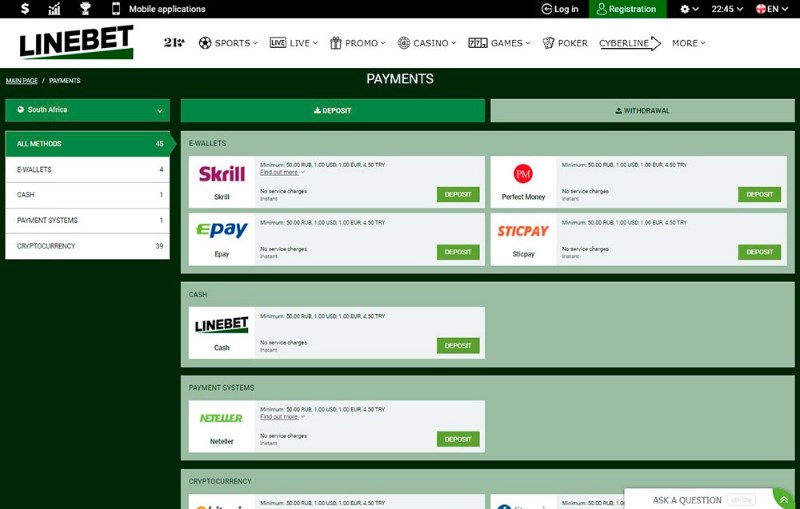
Task: Select All Methods filter
Action: coord(87,144)
